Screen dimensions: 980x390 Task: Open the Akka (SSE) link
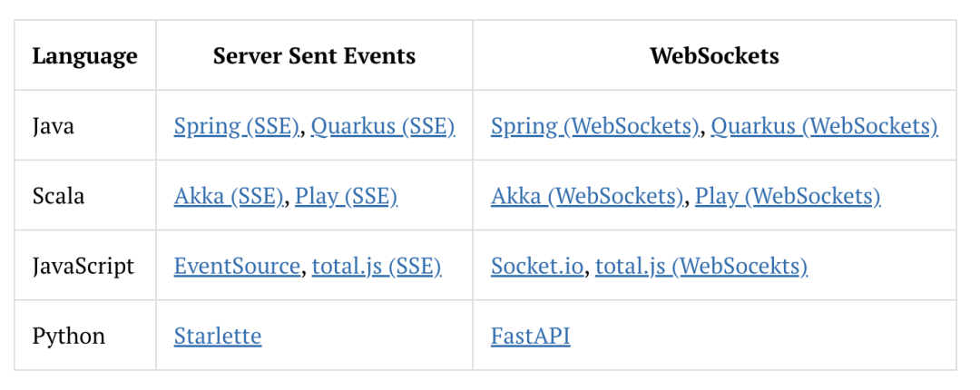click(229, 196)
